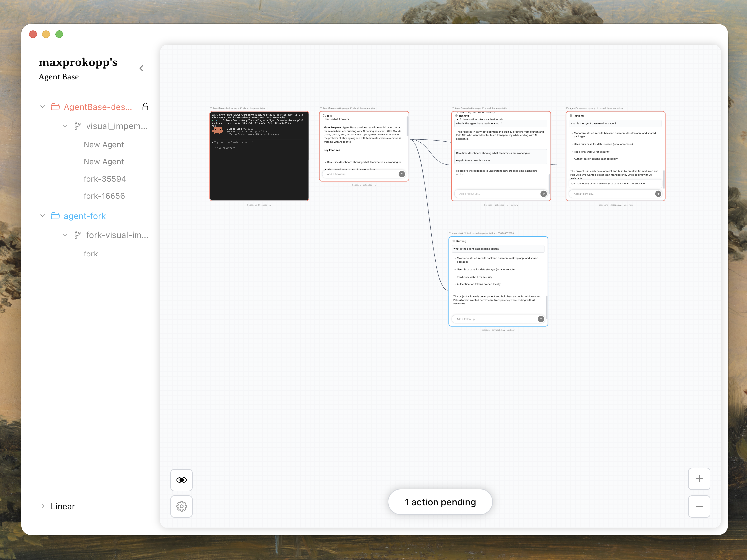This screenshot has width=747, height=560.
Task: Toggle canvas visibility with the eye button
Action: click(182, 480)
